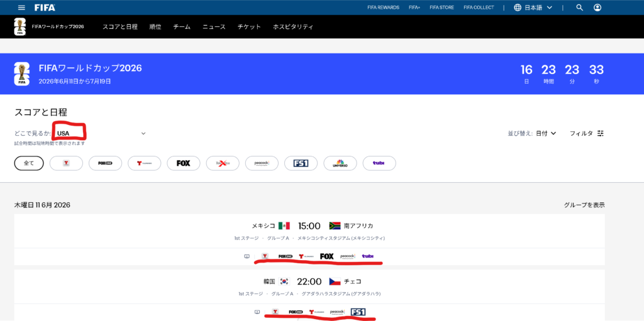Click Tubi logo under Mexico match
The height and width of the screenshot is (321, 644).
(368, 256)
